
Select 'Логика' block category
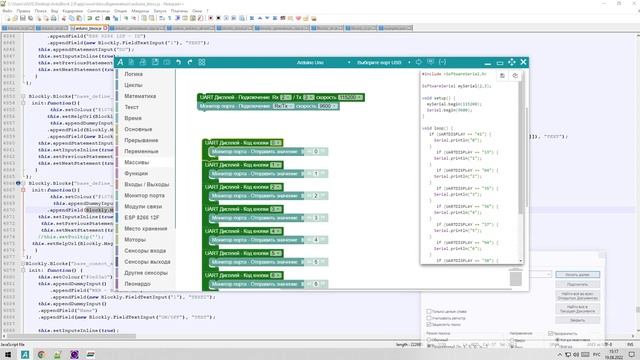pyautogui.click(x=133, y=74)
